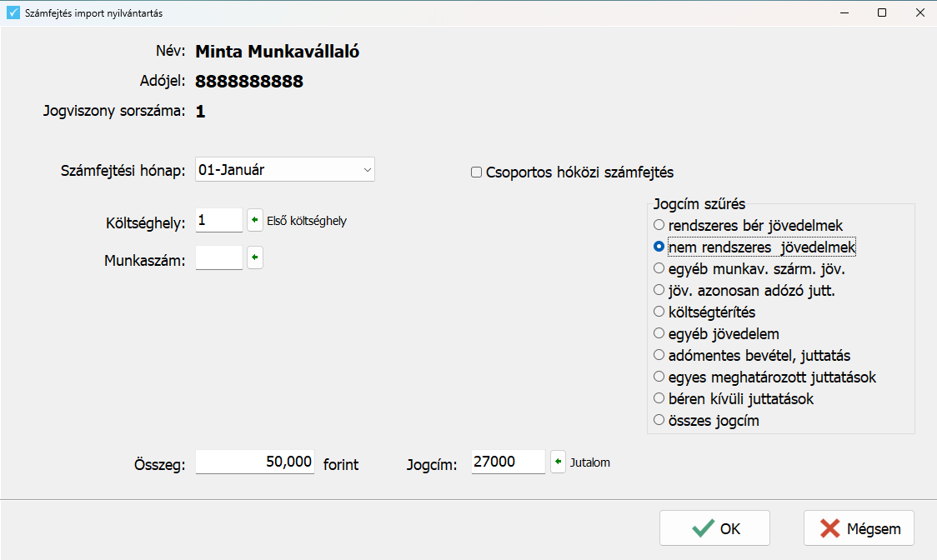The image size is (937, 560).
Task: Choose egyéb jövedelem radio option
Action: [x=659, y=333]
